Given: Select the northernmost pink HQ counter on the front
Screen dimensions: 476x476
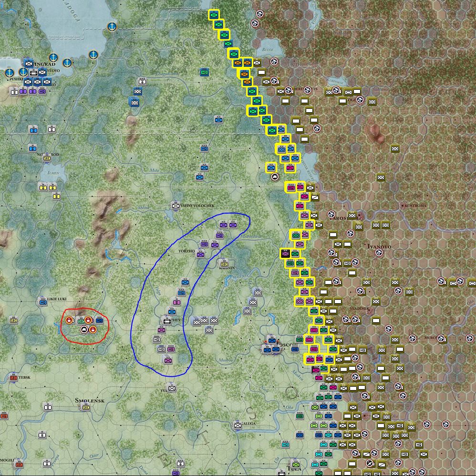Looking at the screenshot, I should click(291, 188).
